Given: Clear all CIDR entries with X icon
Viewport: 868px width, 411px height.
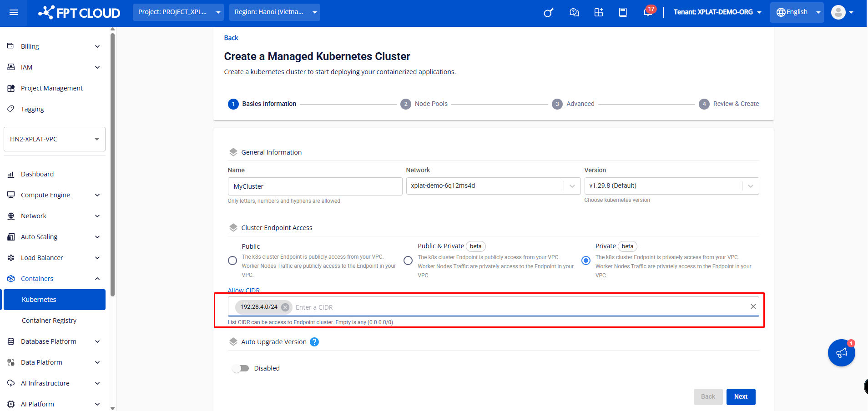Looking at the screenshot, I should [x=753, y=306].
